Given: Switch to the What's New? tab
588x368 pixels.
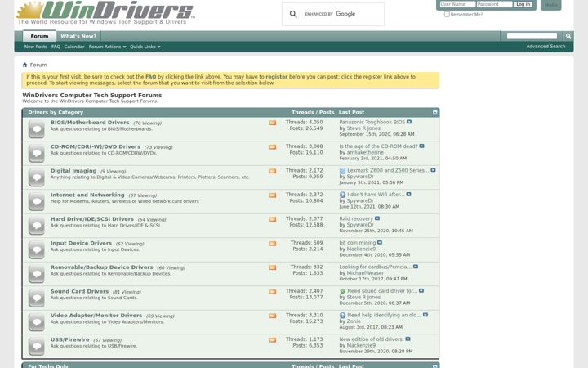Looking at the screenshot, I should coord(78,36).
